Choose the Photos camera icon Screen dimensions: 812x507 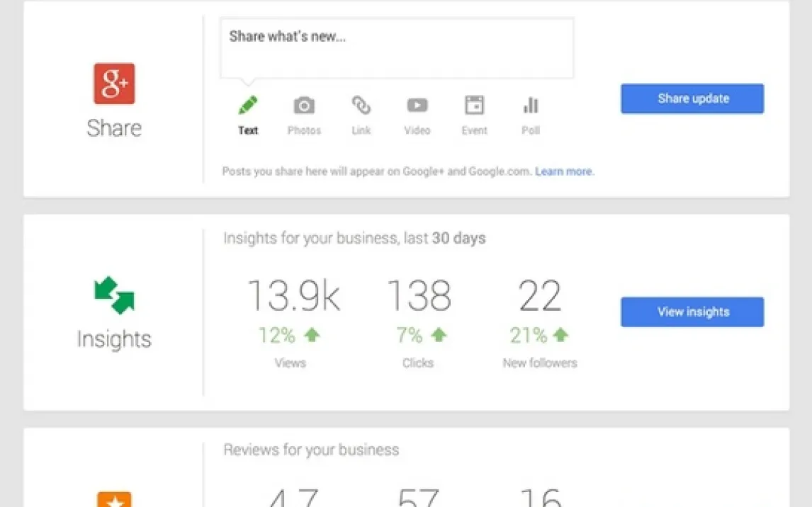[x=304, y=106]
